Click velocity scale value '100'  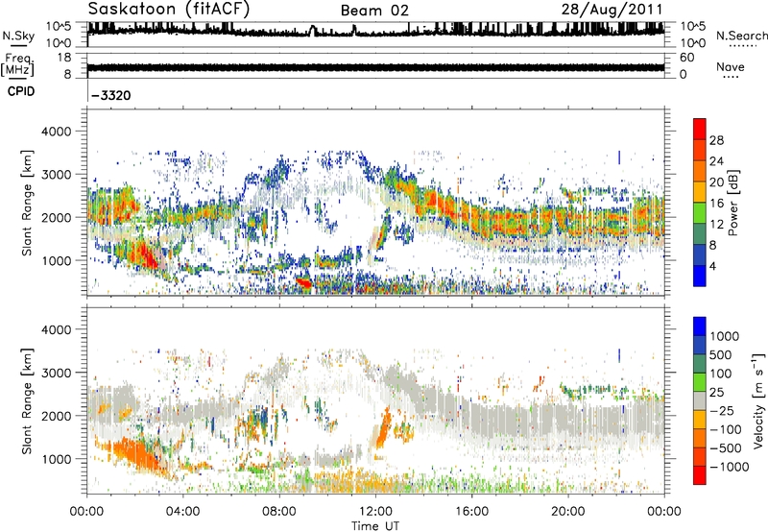(721, 374)
